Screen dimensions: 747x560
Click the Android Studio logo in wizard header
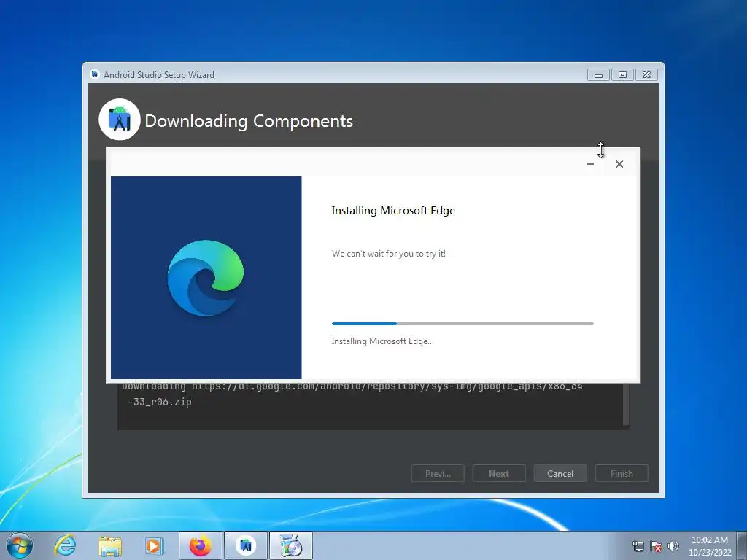pyautogui.click(x=120, y=120)
